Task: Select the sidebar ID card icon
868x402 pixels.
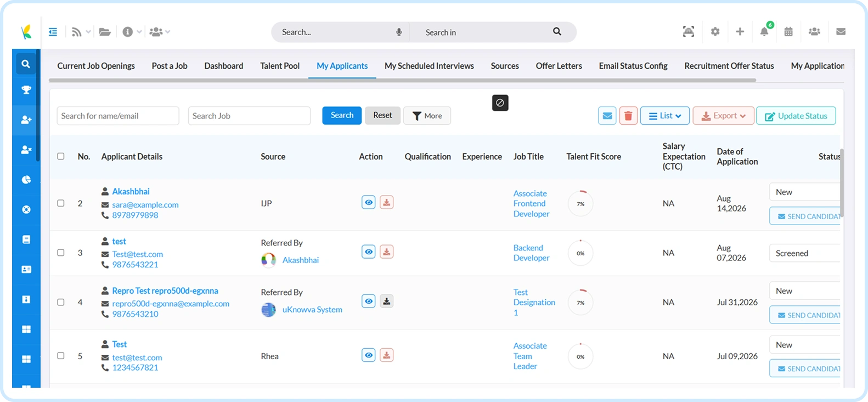Action: [26, 269]
